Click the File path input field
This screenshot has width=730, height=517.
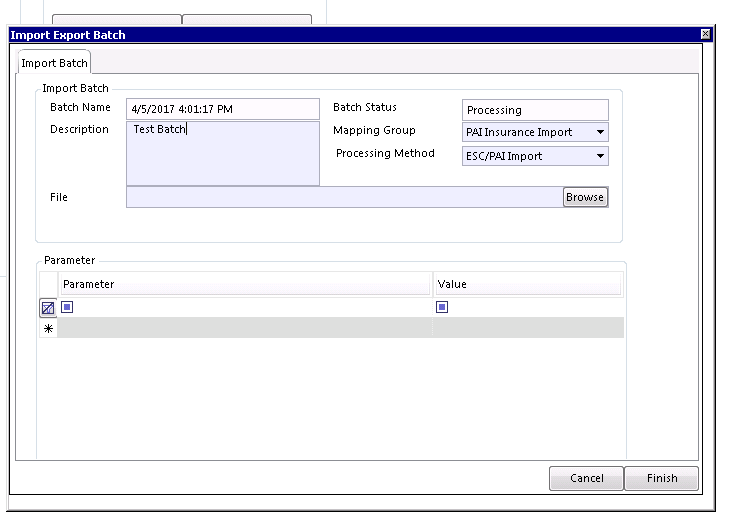[345, 197]
